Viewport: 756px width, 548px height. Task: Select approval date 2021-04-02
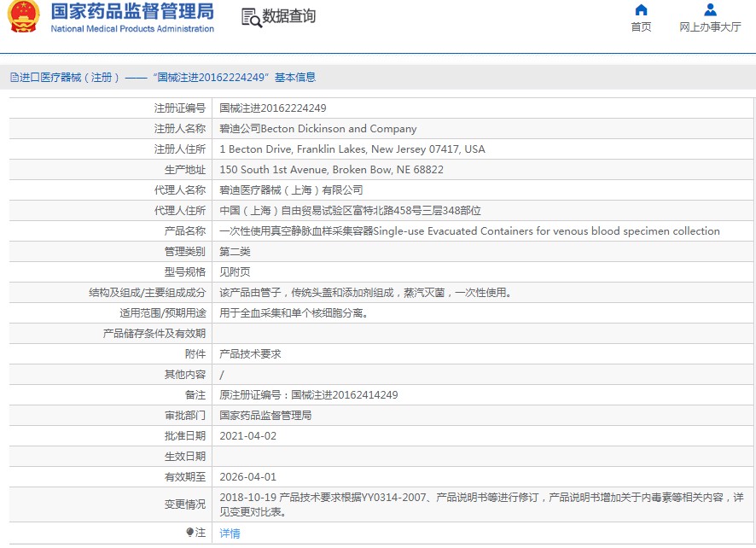coord(247,436)
